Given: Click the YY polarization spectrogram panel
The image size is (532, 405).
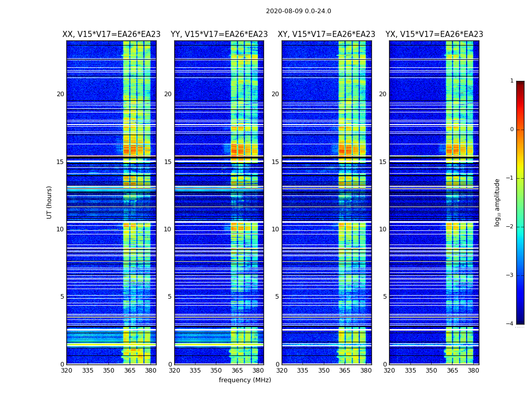Looking at the screenshot, I should pyautogui.click(x=219, y=202).
